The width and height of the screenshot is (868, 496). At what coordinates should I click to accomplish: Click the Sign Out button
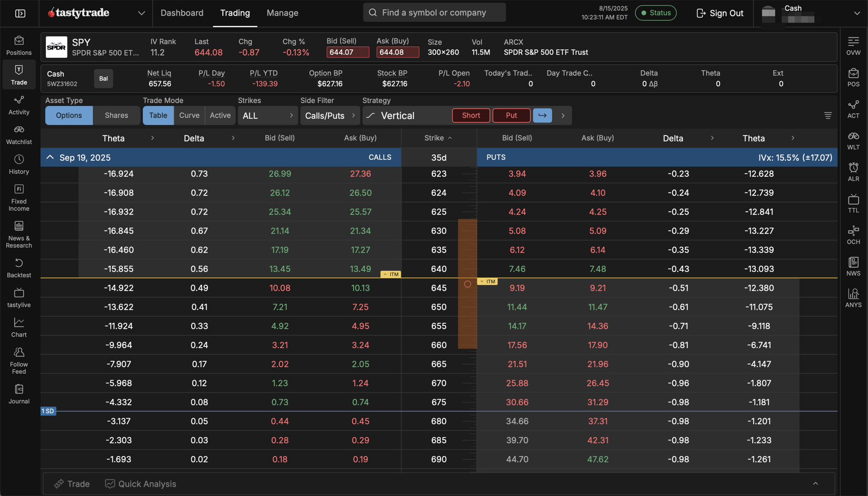[x=720, y=13]
